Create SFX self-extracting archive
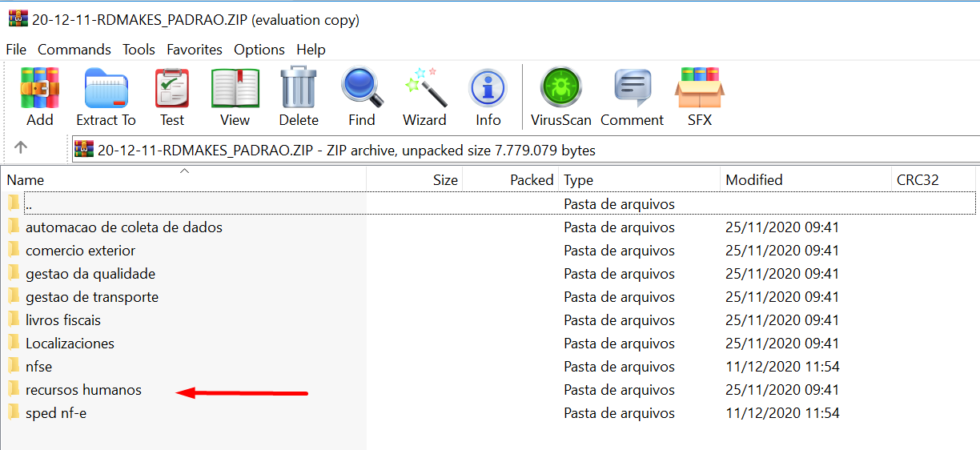The width and height of the screenshot is (980, 450). click(700, 88)
